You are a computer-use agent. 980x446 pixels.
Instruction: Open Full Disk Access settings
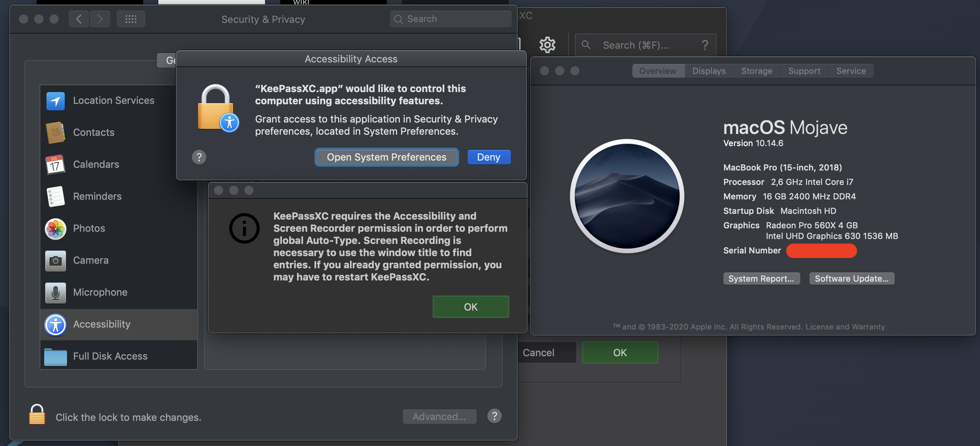pos(110,356)
